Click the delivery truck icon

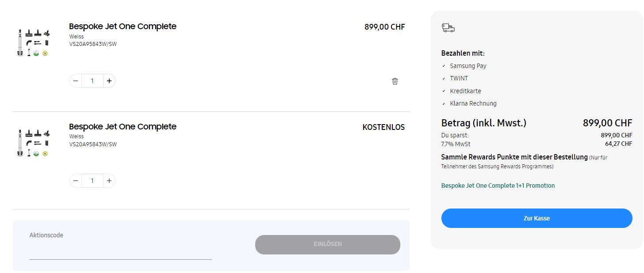click(448, 28)
